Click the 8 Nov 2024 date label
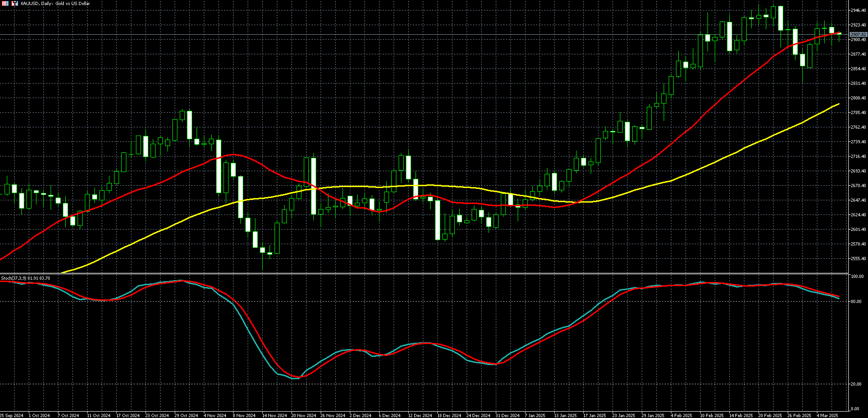This screenshot has width=868, height=418. point(244,415)
